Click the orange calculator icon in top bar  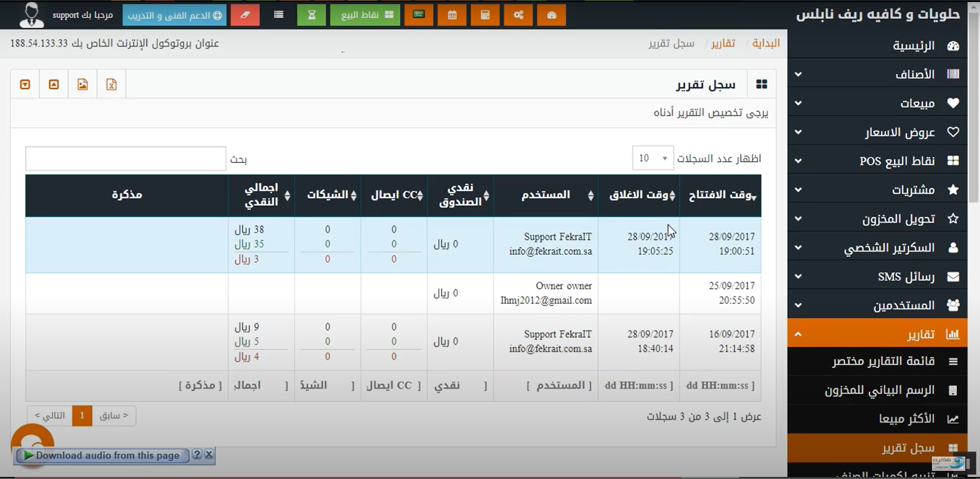coord(485,15)
